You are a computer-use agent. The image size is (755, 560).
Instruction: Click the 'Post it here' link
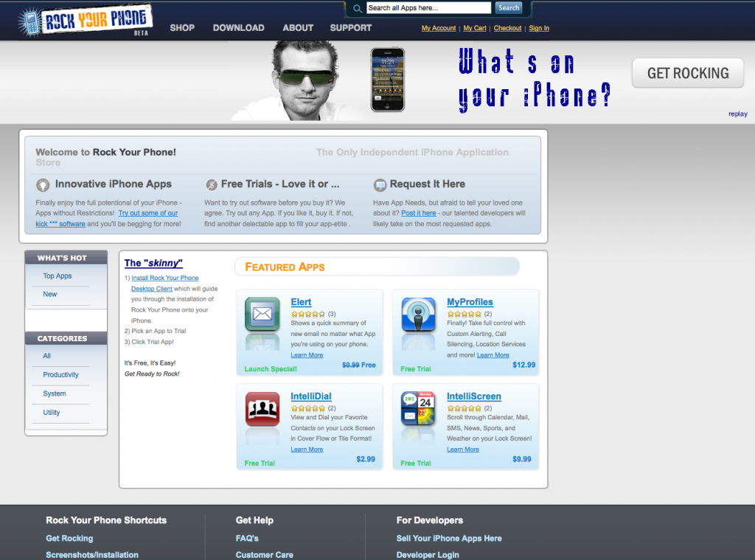point(419,213)
